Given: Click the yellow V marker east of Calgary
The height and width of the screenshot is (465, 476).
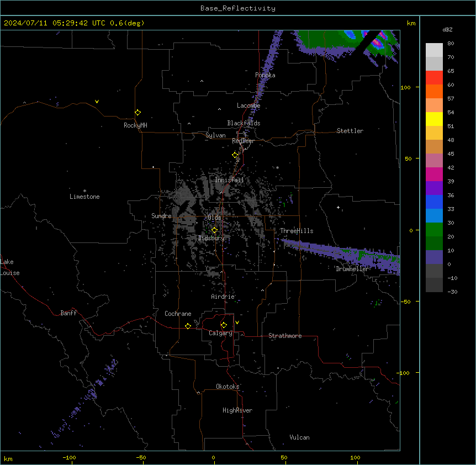Looking at the screenshot, I should pos(237,323).
